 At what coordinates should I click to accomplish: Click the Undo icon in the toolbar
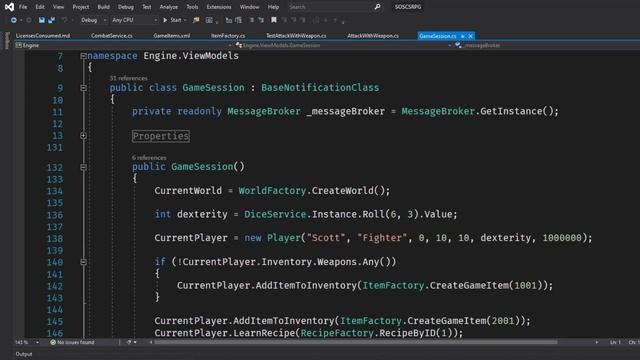(x=64, y=20)
